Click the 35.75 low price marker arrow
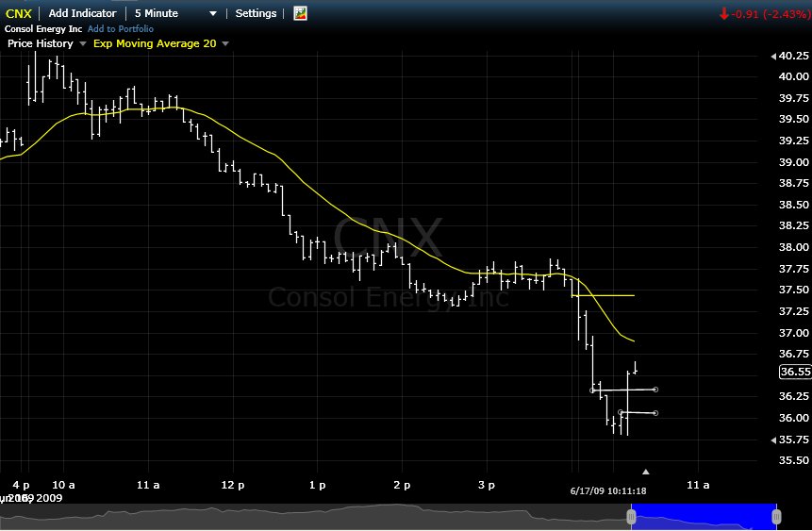 [x=773, y=440]
